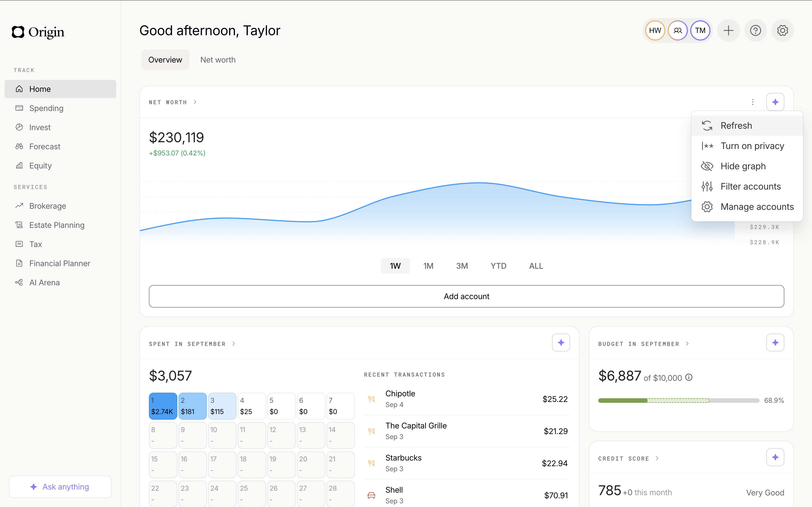Turn on privacy from the menu
812x507 pixels.
752,146
